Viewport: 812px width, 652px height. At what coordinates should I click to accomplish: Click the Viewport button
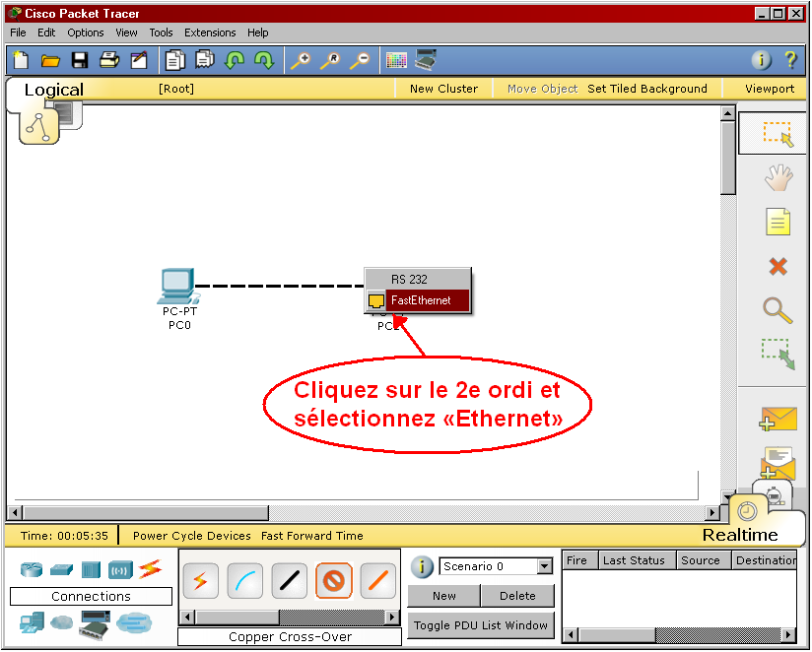tap(770, 89)
